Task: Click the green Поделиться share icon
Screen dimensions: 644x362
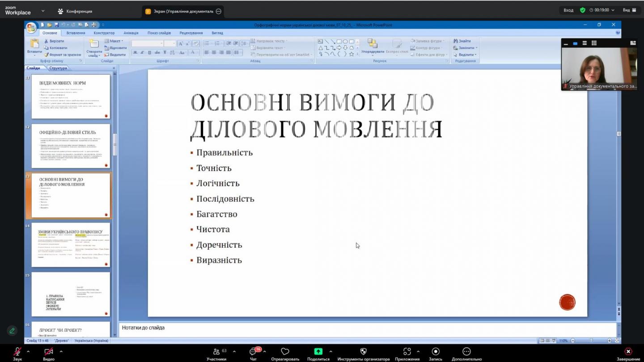Action: [318, 352]
